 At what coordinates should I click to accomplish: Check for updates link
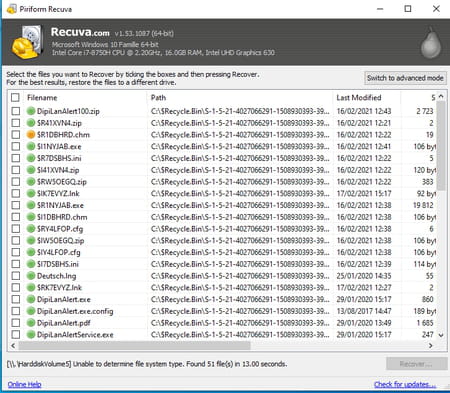point(405,384)
